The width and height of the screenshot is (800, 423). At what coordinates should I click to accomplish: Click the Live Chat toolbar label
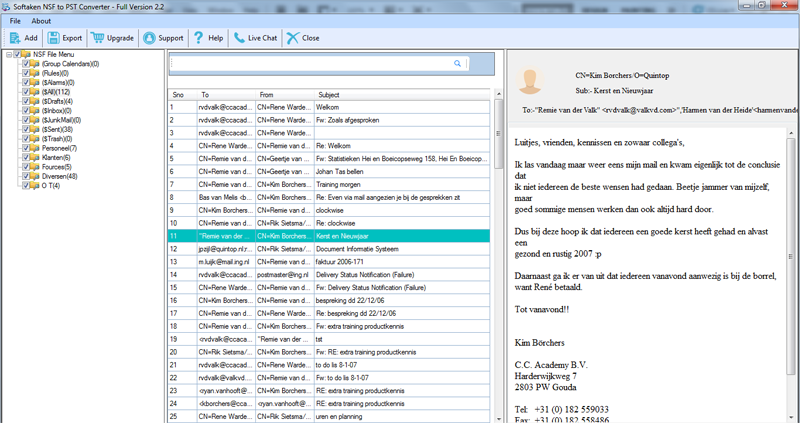[x=263, y=38]
